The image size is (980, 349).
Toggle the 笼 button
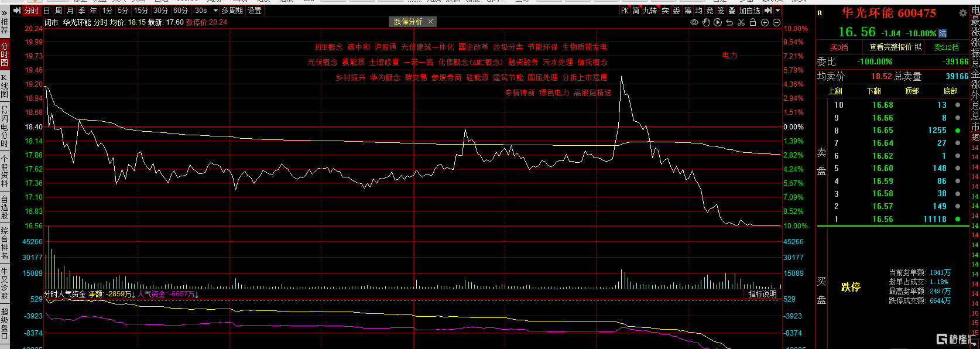[x=721, y=11]
